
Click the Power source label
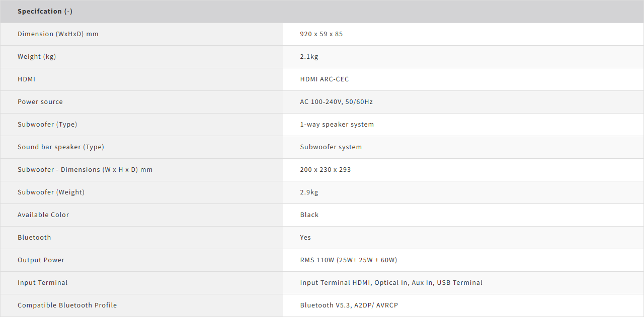coord(40,102)
